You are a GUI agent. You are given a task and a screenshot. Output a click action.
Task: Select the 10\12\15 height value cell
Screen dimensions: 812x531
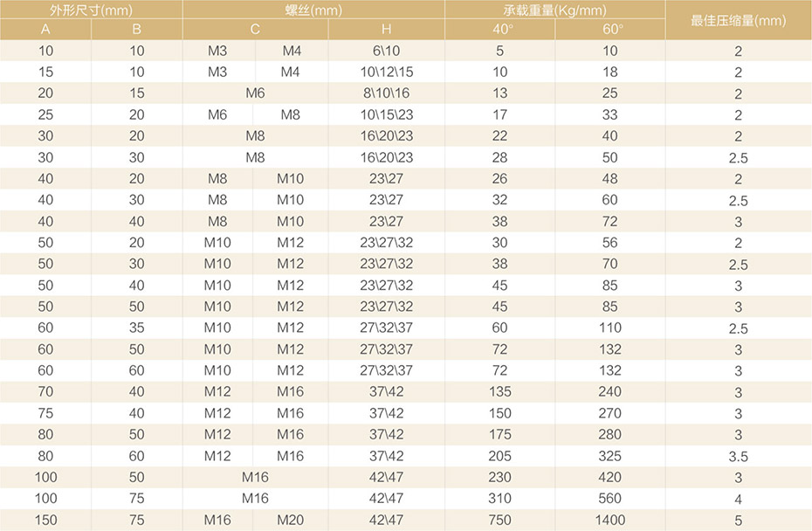tap(386, 72)
